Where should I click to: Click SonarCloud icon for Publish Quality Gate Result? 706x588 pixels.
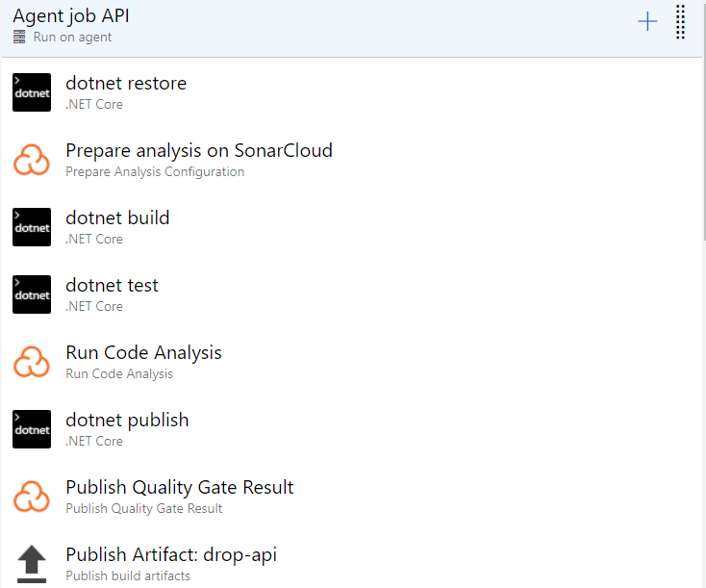pos(32,497)
